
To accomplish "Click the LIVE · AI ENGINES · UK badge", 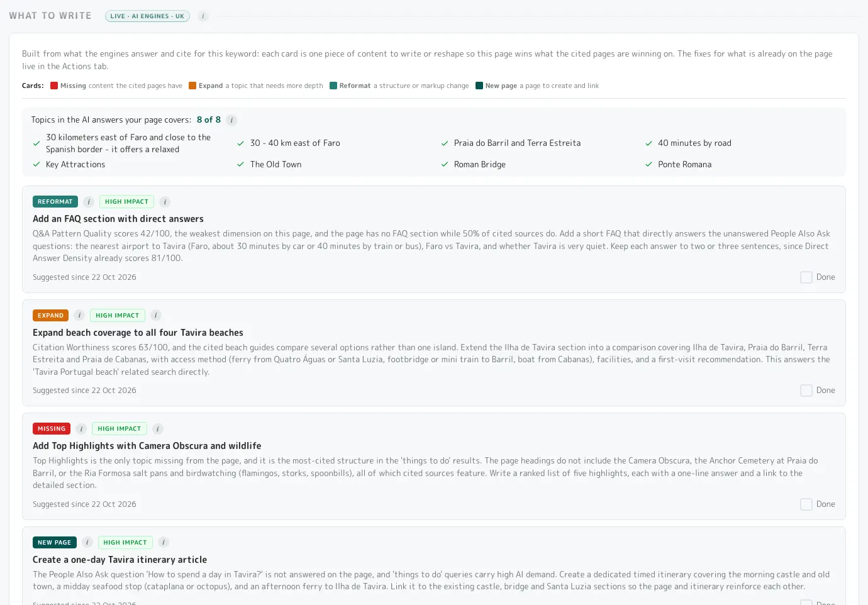I will (147, 16).
